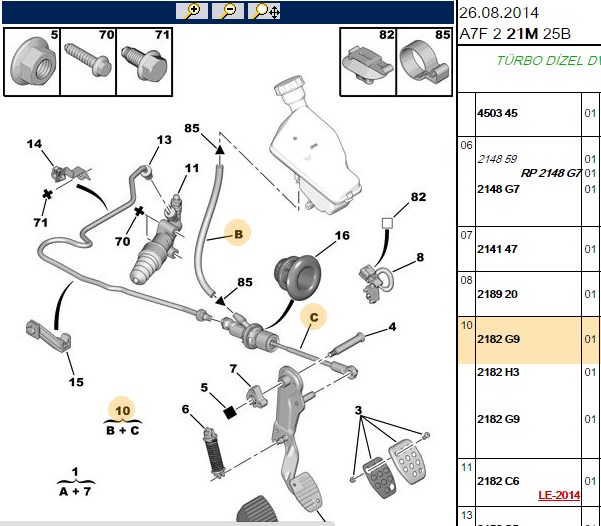Click callout 15 clip label
The image size is (601, 526).
pyautogui.click(x=76, y=382)
